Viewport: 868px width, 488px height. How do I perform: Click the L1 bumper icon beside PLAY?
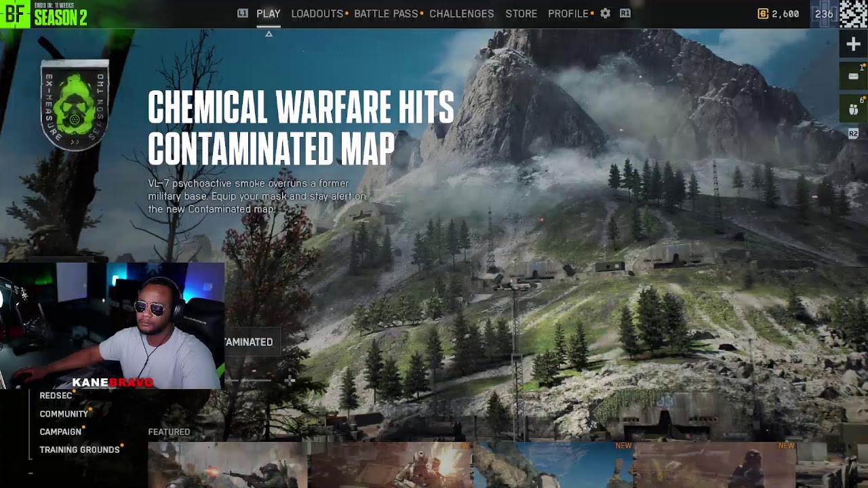click(243, 14)
